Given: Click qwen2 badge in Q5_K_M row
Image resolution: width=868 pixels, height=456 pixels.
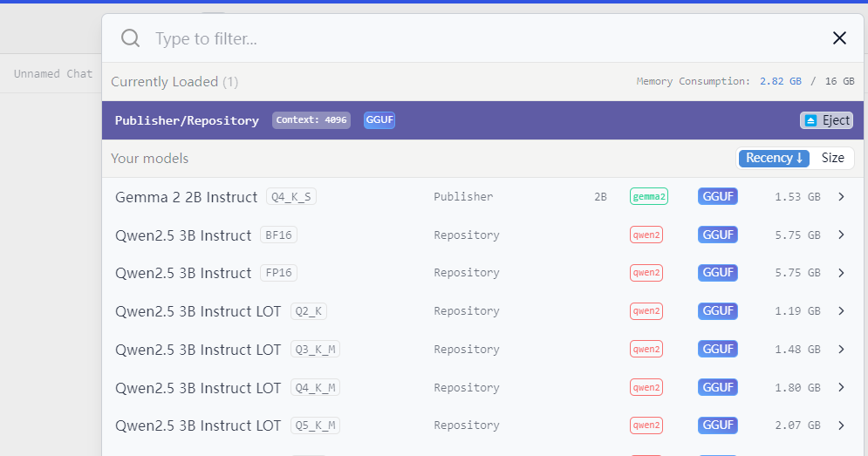Looking at the screenshot, I should click(x=646, y=425).
